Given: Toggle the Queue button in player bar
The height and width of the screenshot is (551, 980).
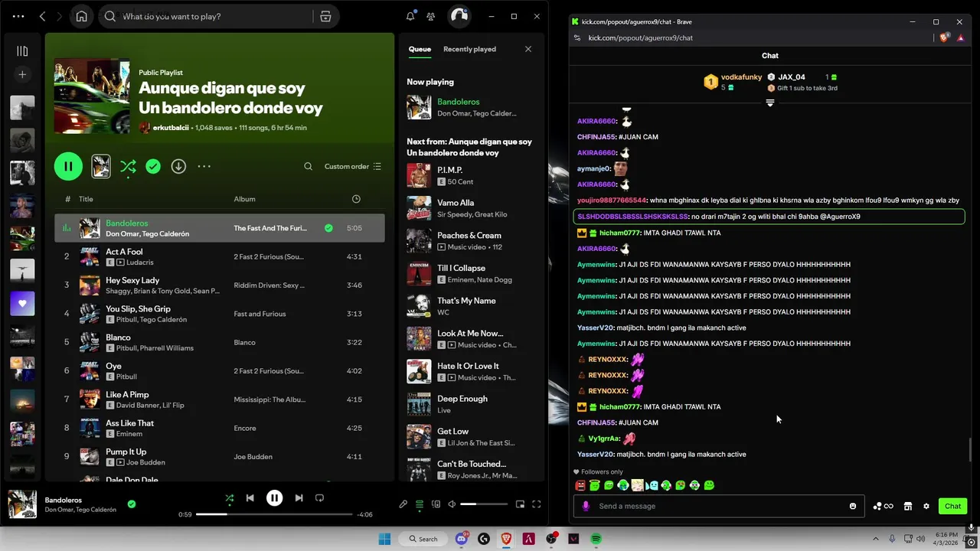Looking at the screenshot, I should point(420,504).
